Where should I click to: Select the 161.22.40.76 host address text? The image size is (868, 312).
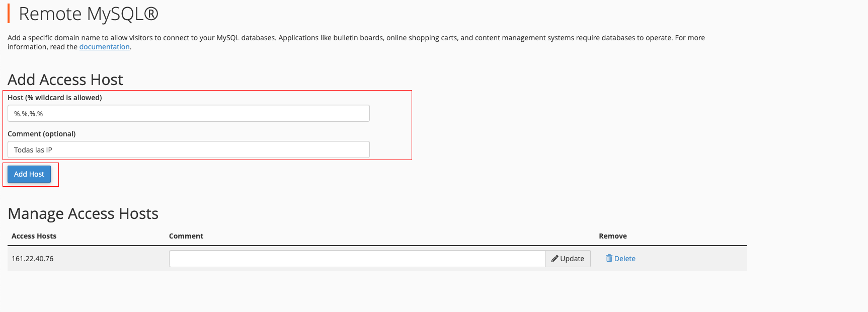pos(32,259)
